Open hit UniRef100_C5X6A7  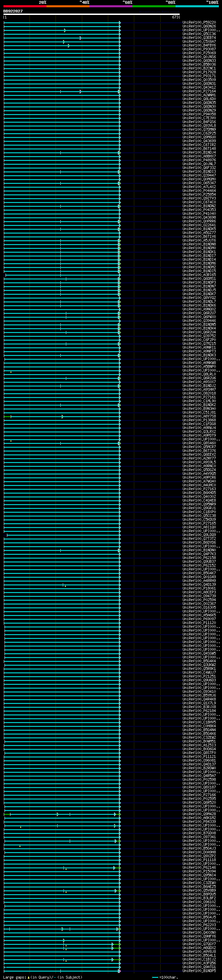coord(199,41)
